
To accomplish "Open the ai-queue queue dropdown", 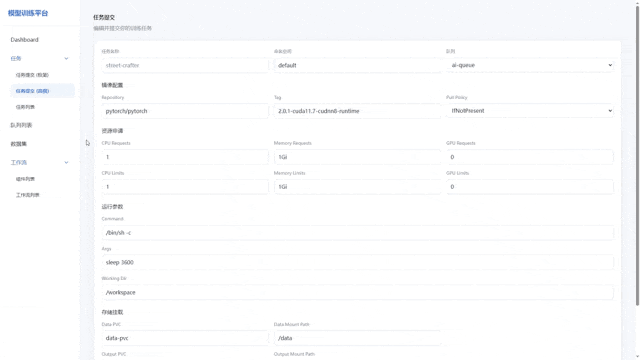I will click(529, 65).
